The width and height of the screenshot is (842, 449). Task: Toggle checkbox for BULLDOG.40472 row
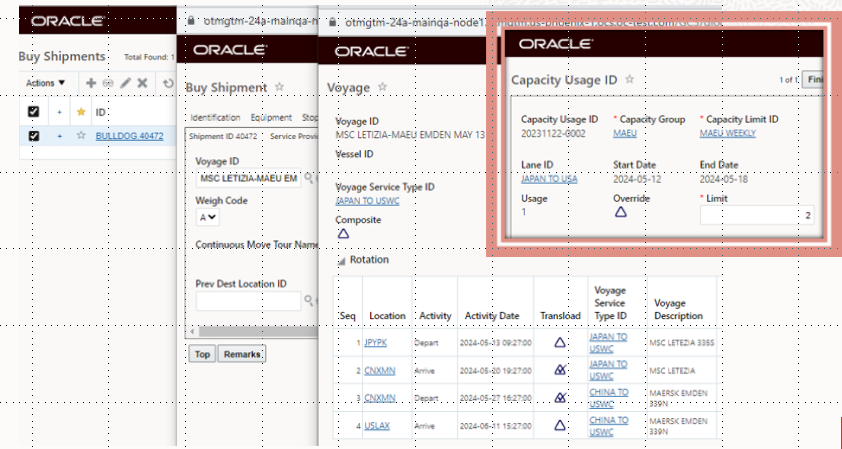[33, 135]
